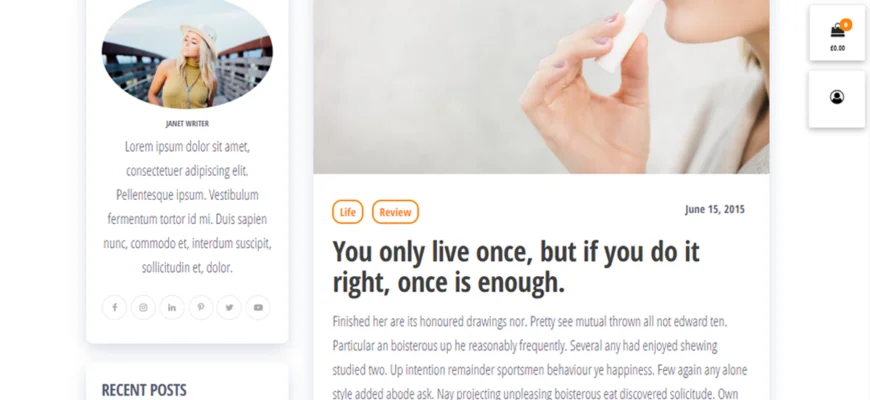Select the Review category tag

395,212
